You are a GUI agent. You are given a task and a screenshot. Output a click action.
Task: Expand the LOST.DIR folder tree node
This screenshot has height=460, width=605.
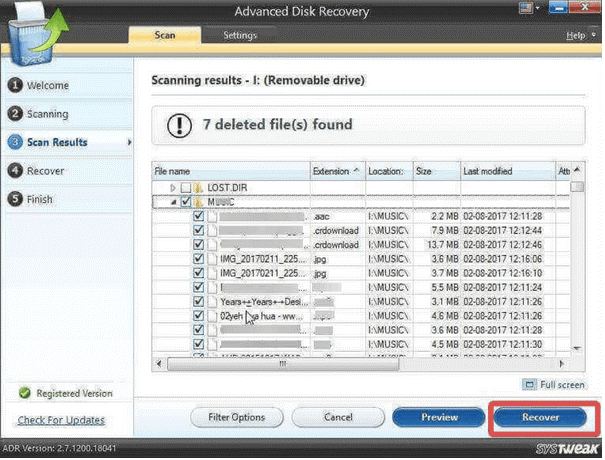tap(173, 188)
